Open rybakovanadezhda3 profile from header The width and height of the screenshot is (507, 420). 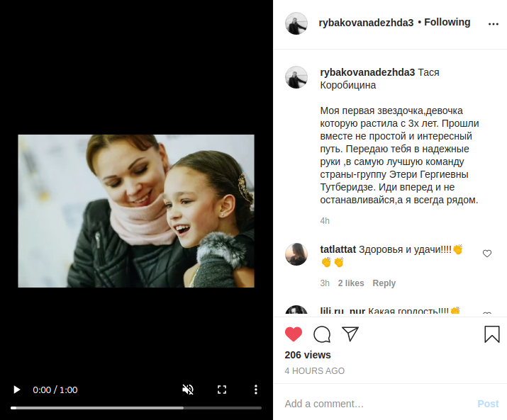[366, 23]
